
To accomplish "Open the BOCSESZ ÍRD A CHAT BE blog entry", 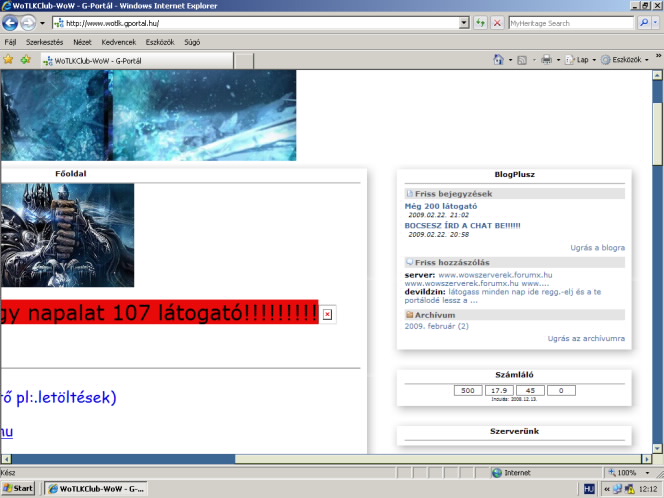I will click(462, 226).
